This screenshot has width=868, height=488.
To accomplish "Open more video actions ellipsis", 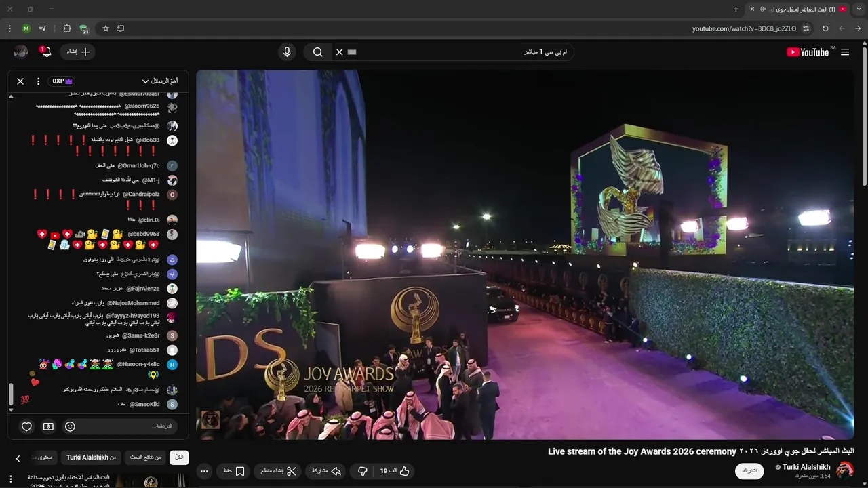I will tap(204, 471).
